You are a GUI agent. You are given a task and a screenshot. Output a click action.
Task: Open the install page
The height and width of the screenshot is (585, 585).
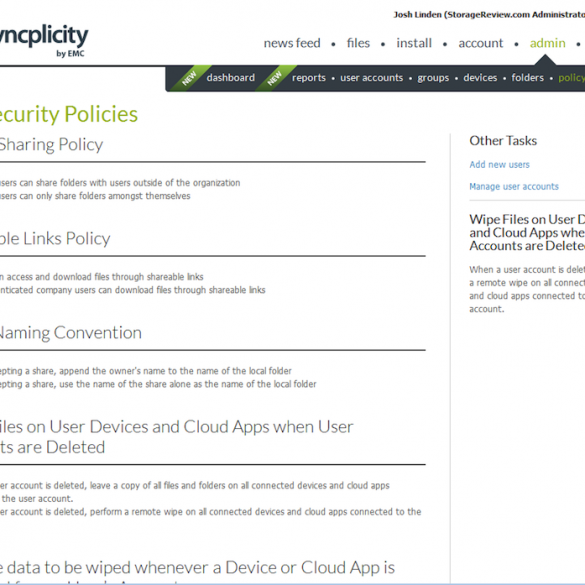click(414, 43)
